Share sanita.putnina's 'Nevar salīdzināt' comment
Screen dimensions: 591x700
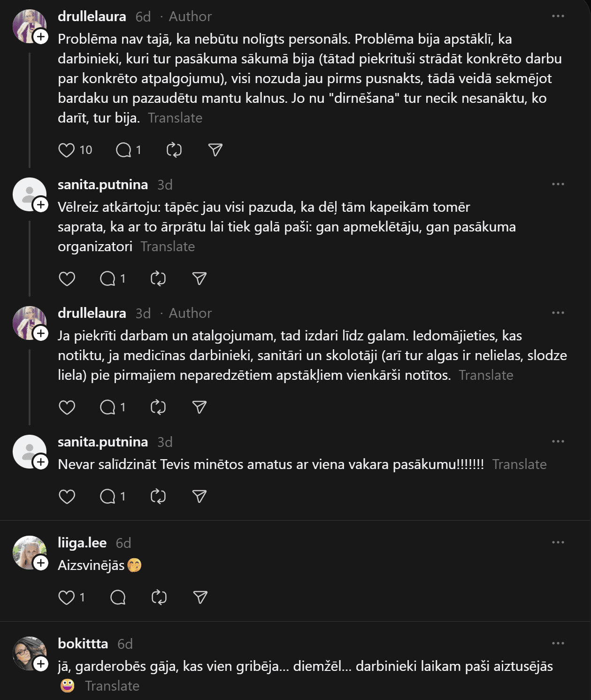[200, 497]
